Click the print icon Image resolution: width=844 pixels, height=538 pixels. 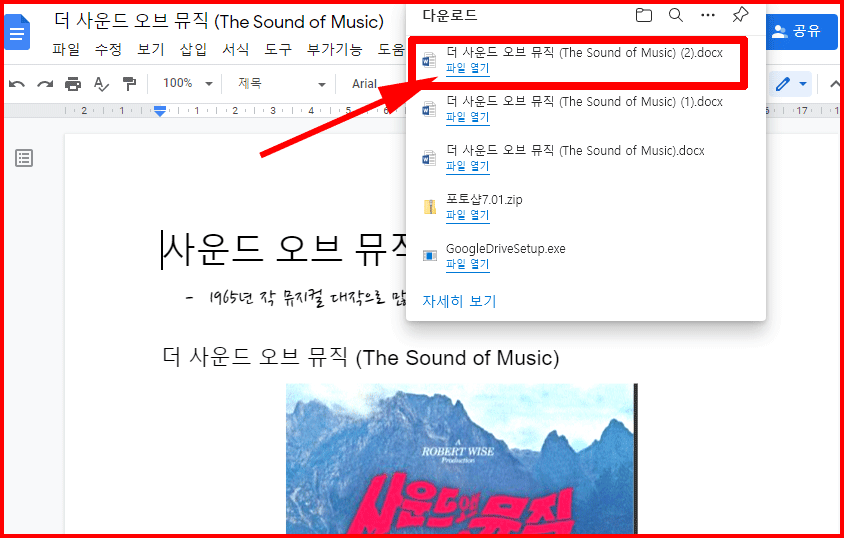click(x=73, y=84)
